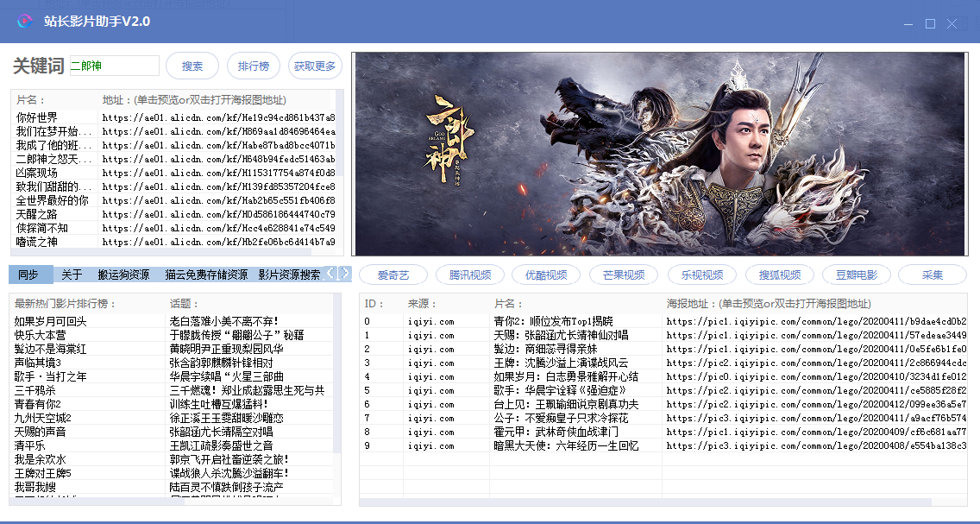980x524 pixels.
Task: Click topic 老白落难小美不离不弃！
Action: point(224,321)
